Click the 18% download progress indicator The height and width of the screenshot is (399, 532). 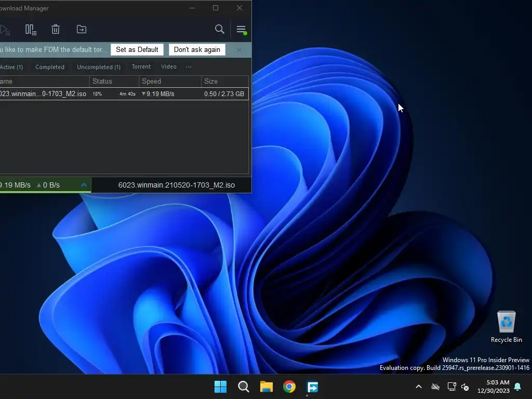[x=97, y=94]
